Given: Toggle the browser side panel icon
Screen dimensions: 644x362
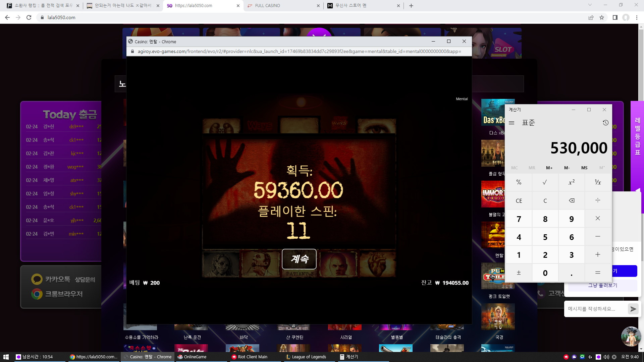Looking at the screenshot, I should point(615,17).
